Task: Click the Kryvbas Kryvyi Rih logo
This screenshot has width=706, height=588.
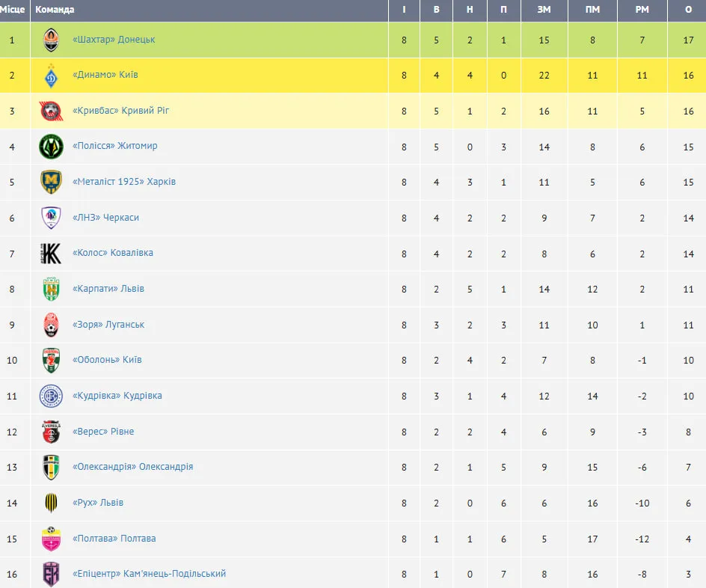Action: coord(51,111)
